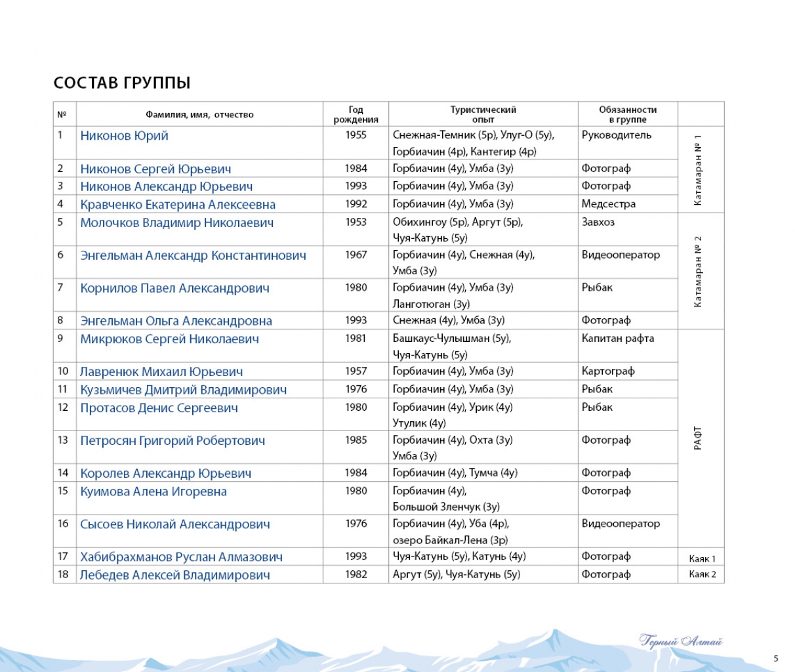Click the name Никонов Юрий
The image size is (795, 672).
point(124,136)
